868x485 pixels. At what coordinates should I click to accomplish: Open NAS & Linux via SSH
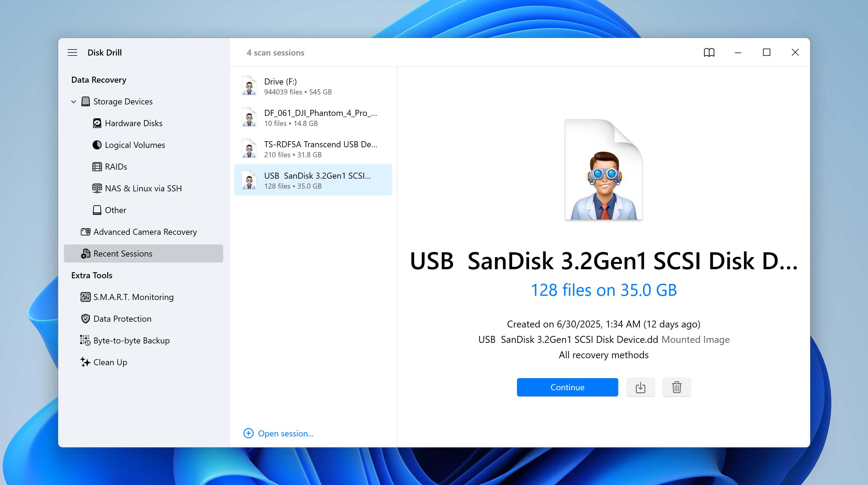tap(143, 188)
